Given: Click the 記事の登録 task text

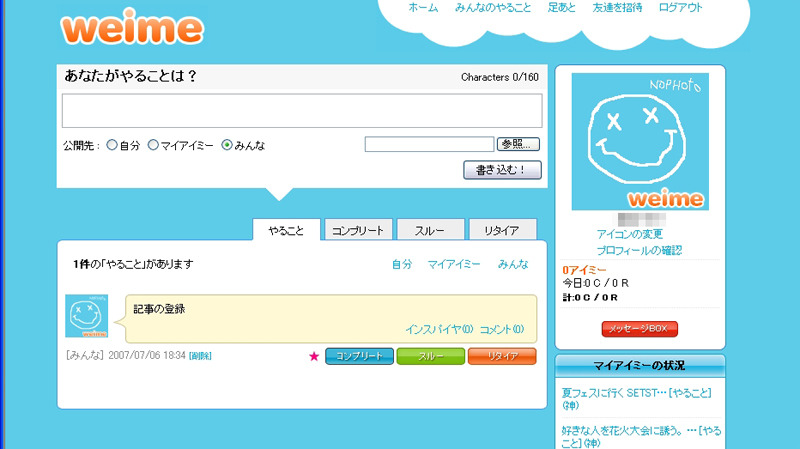Looking at the screenshot, I should tap(159, 309).
